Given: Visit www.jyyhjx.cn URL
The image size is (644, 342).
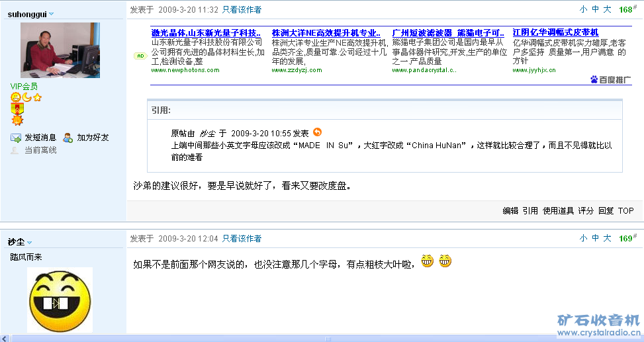Looking at the screenshot, I should click(x=534, y=70).
